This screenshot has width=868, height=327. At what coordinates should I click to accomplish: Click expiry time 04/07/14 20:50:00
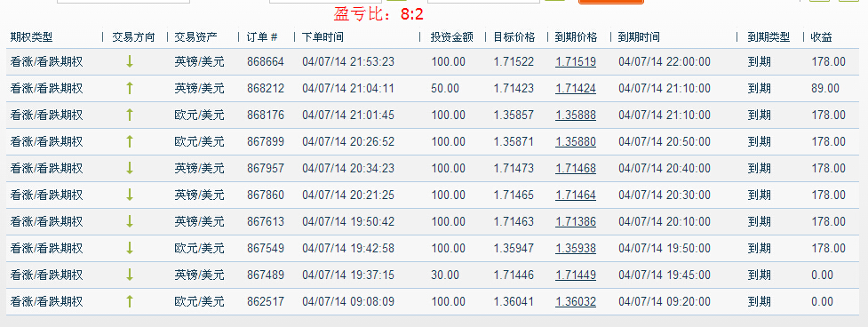(665, 141)
